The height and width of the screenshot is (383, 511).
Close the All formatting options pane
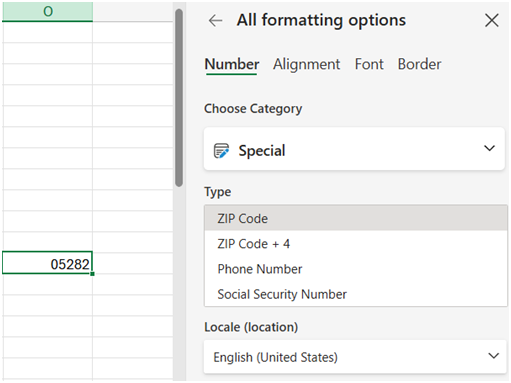tap(492, 20)
